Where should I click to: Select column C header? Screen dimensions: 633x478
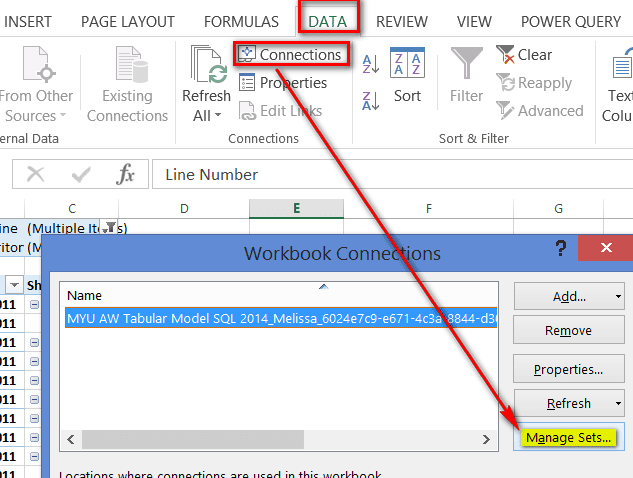pyautogui.click(x=72, y=208)
